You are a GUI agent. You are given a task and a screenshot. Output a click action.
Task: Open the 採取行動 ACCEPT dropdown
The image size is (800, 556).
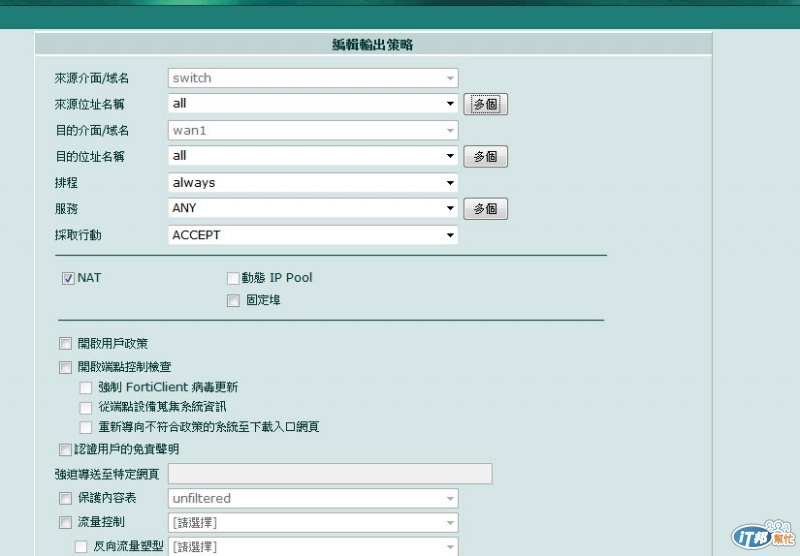pyautogui.click(x=313, y=235)
